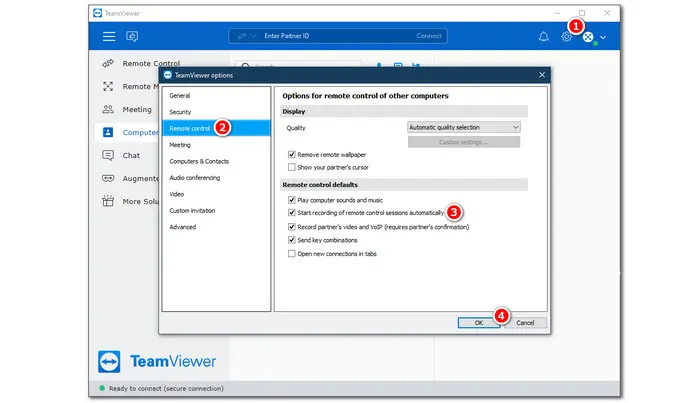Select the General options category
The image size is (700, 403).
tap(216, 96)
